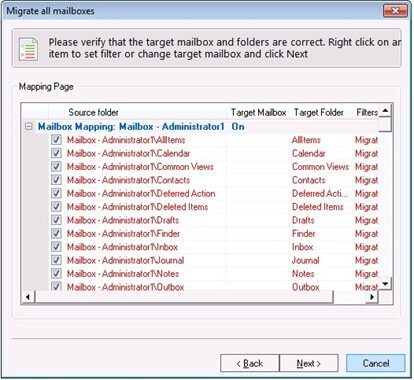
Task: Select source folder Mailbox - Administrator1\Contacts
Action: tap(128, 180)
